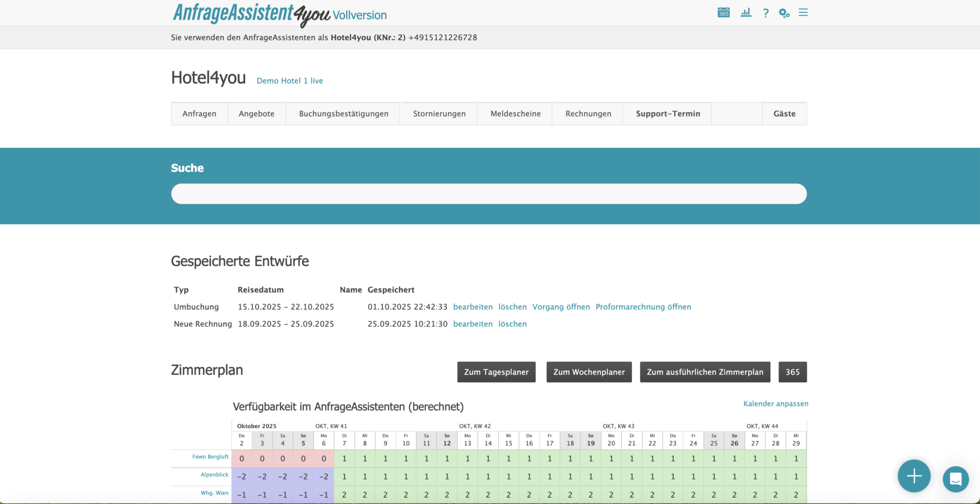The width and height of the screenshot is (980, 504).
Task: Open the hamburger menu icon
Action: (803, 13)
